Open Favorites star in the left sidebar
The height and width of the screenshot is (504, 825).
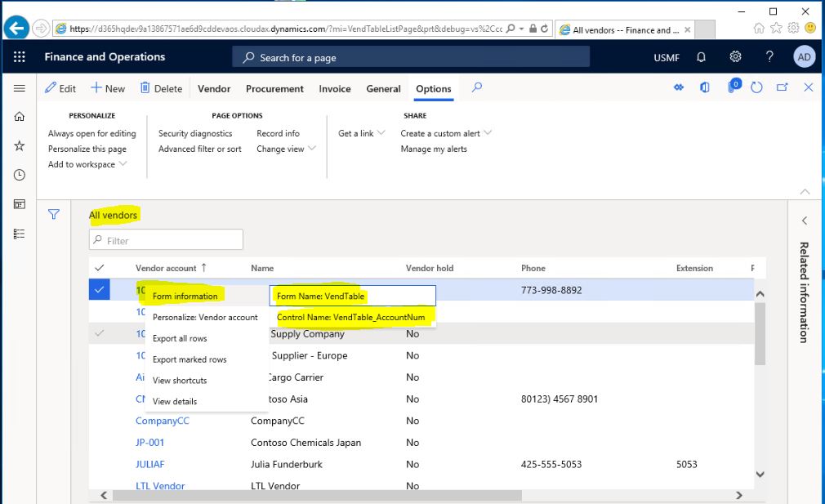(20, 145)
